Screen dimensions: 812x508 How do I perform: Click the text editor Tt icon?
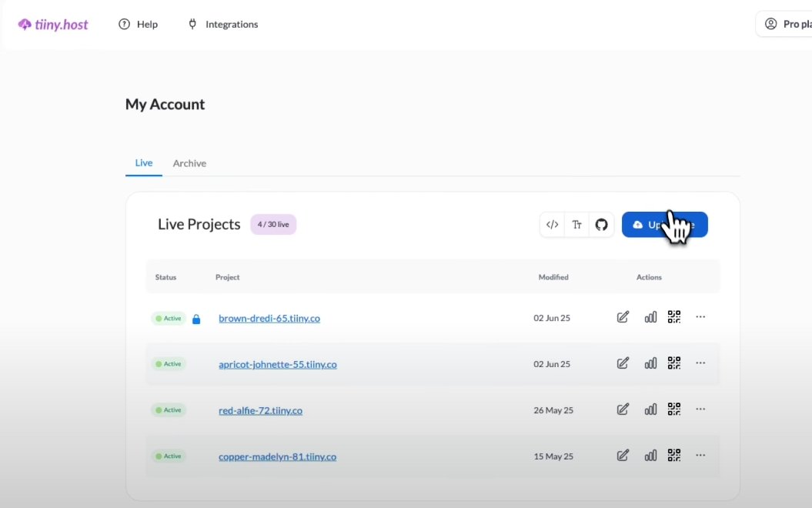(576, 225)
